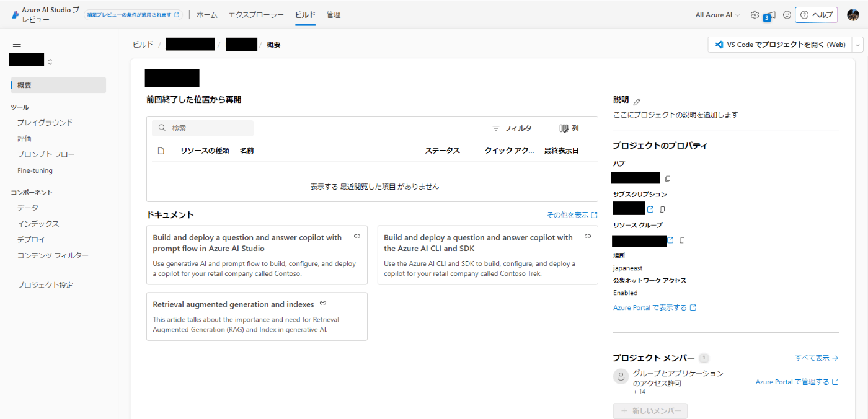Open コンテンツ フィルター in sidebar
Screen dimensions: 868x419
[53, 255]
